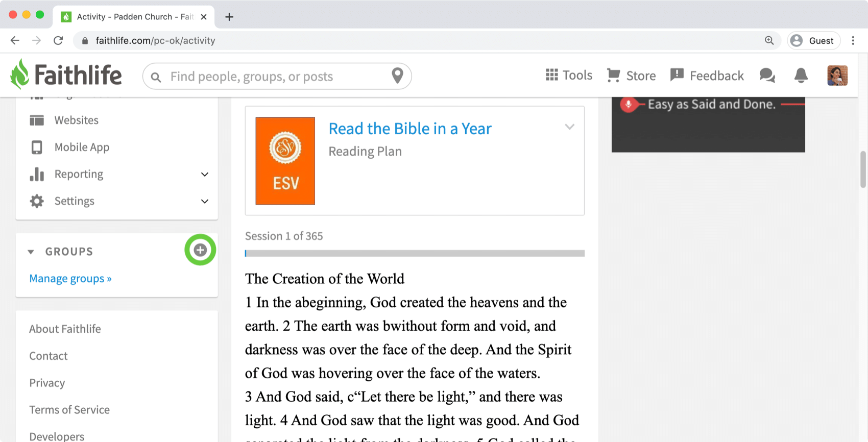
Task: Expand the Settings menu chevron
Action: pos(205,202)
